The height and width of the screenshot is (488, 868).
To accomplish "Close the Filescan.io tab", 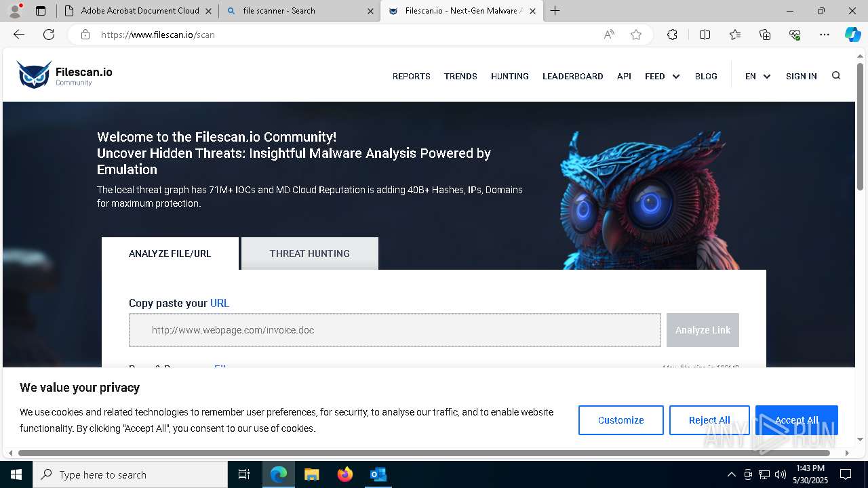I will (x=532, y=11).
